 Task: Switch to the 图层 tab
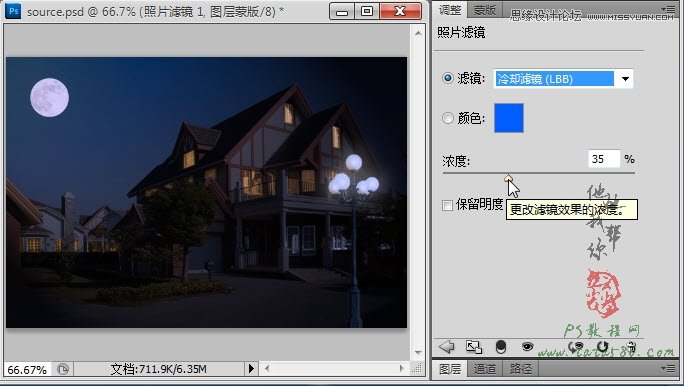(x=450, y=369)
